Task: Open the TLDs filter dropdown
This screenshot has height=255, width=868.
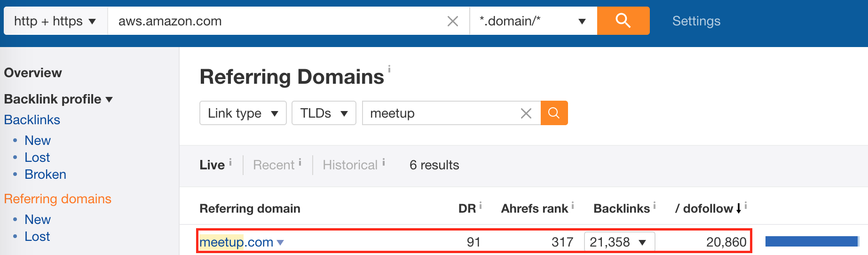Action: coord(324,113)
